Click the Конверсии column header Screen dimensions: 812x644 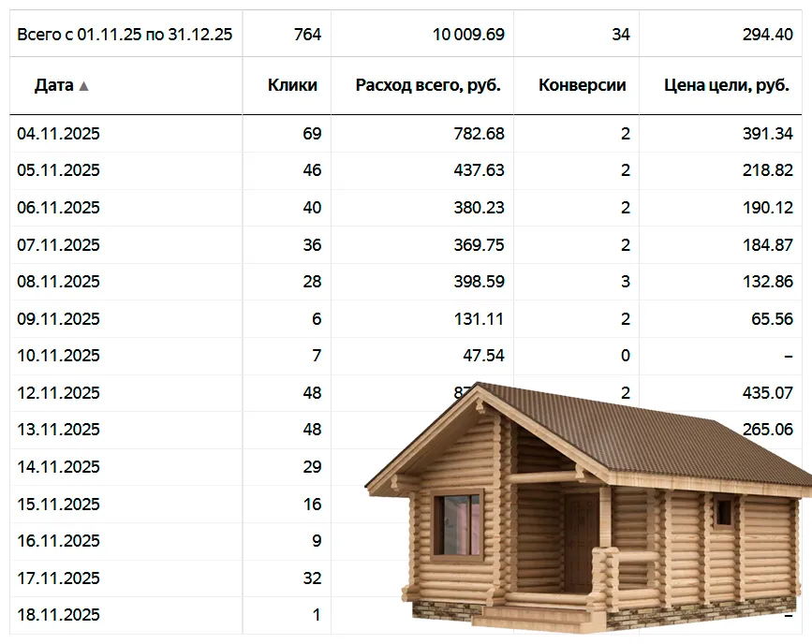click(582, 85)
